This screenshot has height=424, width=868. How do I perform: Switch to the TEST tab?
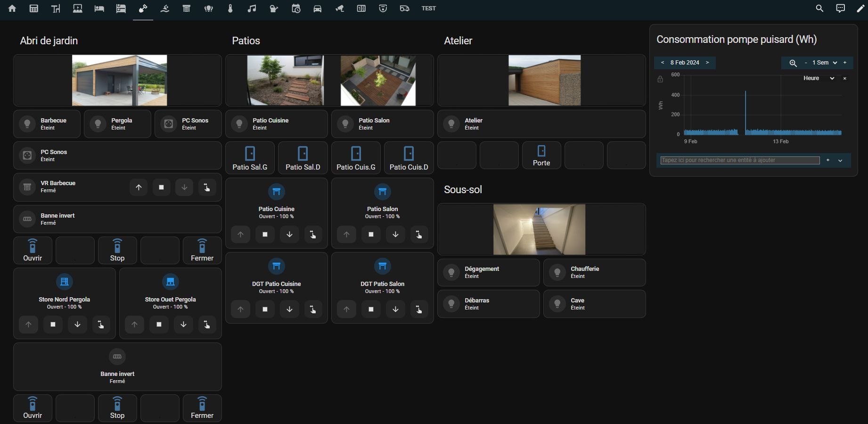tap(428, 8)
